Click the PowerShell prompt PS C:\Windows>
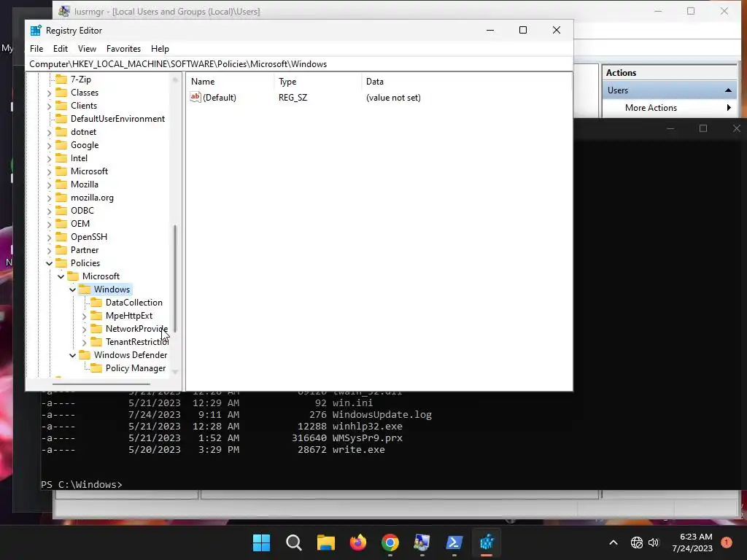Screen dimensions: 747x560 82,484
